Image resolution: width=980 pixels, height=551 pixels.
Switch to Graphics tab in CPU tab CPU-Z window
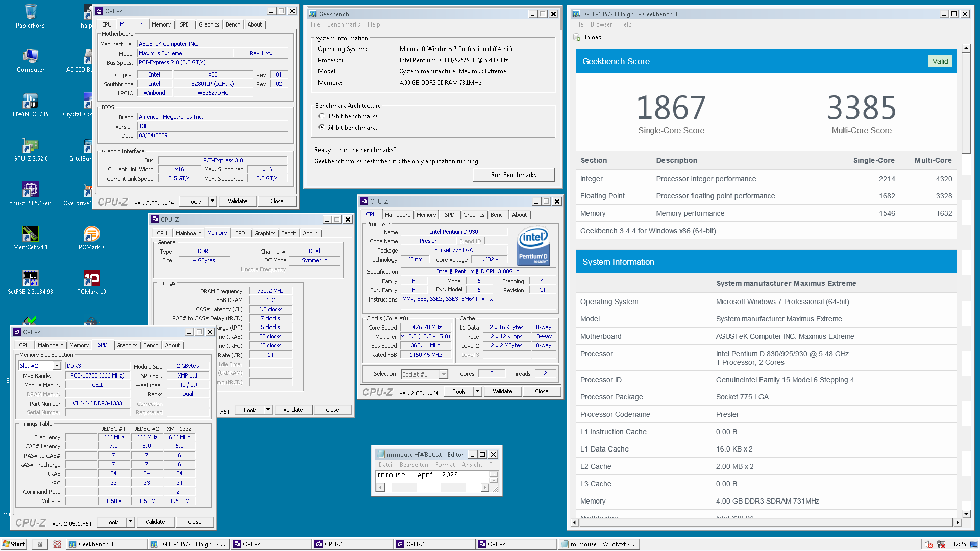pyautogui.click(x=474, y=215)
